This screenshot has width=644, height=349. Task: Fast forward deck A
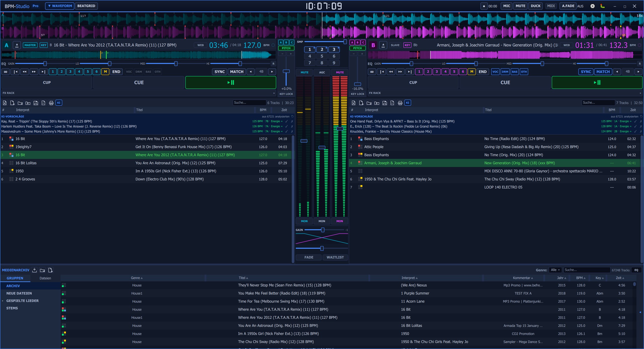click(x=34, y=72)
